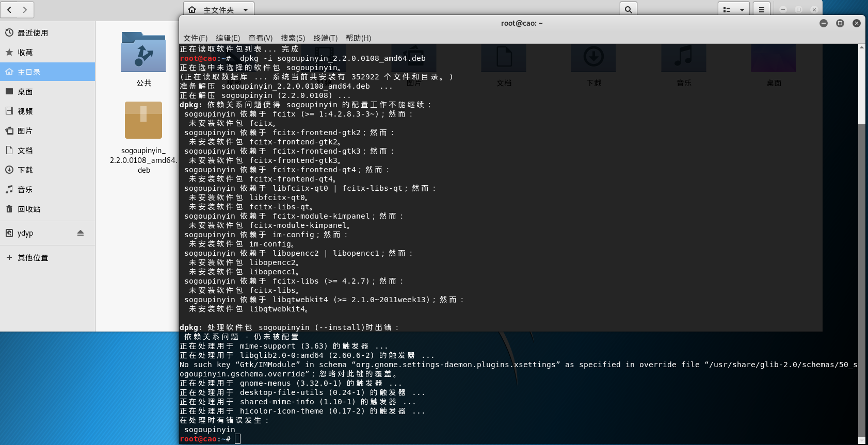The width and height of the screenshot is (868, 445).
Task: Go forward in the file manager
Action: tap(25, 9)
